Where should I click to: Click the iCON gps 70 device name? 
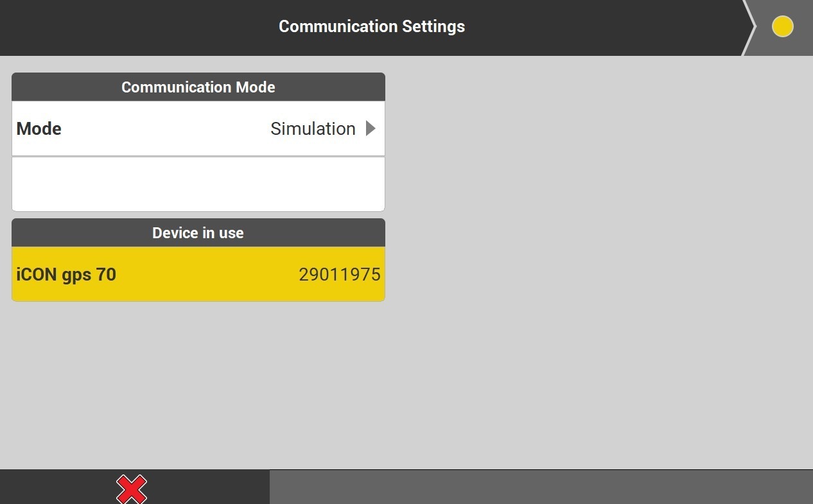coord(66,275)
